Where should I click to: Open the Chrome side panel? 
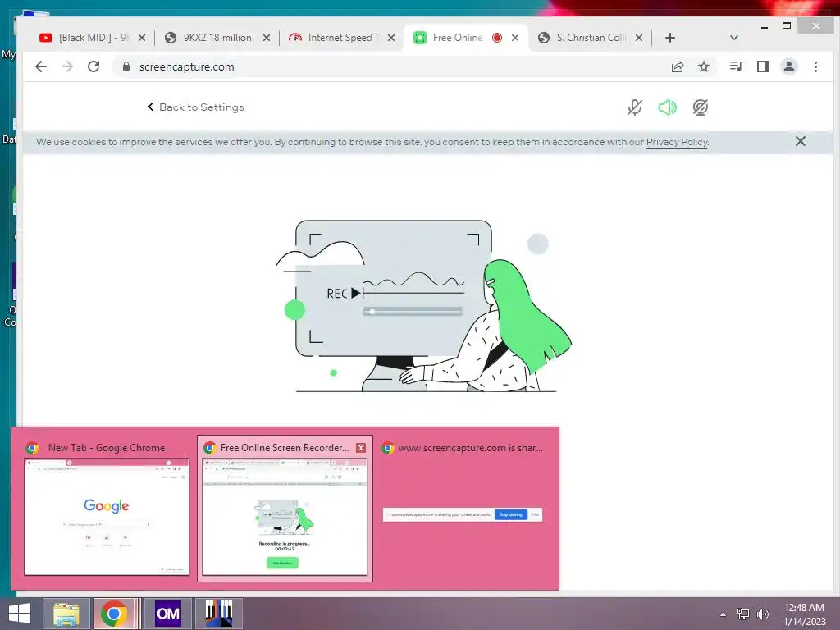tap(762, 66)
